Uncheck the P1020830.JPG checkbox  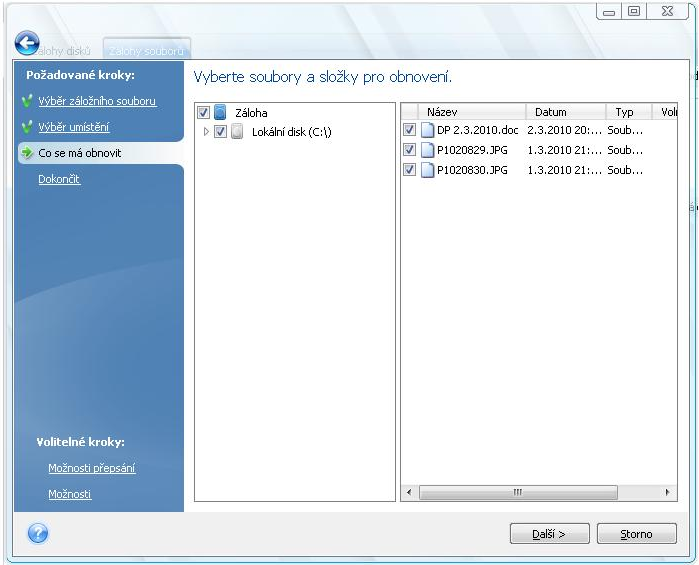tap(409, 170)
